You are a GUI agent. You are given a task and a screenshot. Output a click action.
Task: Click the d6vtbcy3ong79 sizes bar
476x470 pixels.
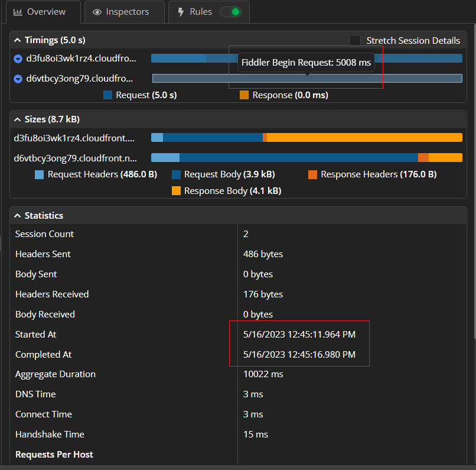point(307,158)
